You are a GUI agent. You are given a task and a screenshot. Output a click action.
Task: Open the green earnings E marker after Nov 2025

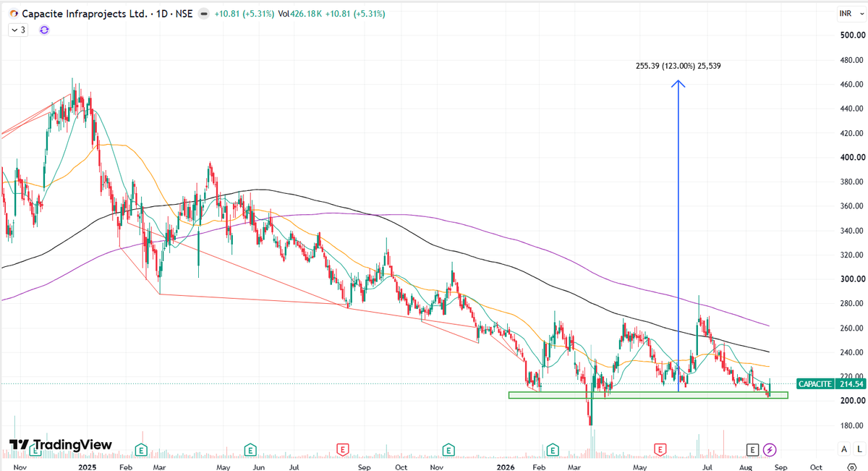pos(448,450)
